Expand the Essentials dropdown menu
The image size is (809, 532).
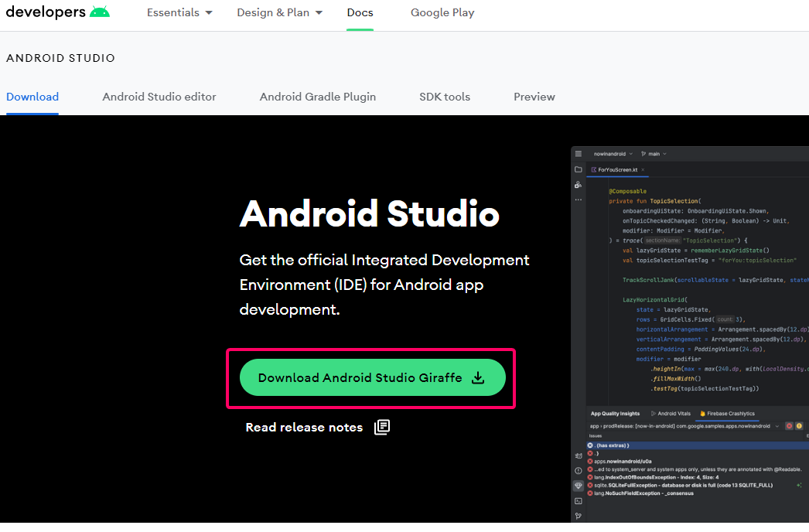pyautogui.click(x=179, y=12)
